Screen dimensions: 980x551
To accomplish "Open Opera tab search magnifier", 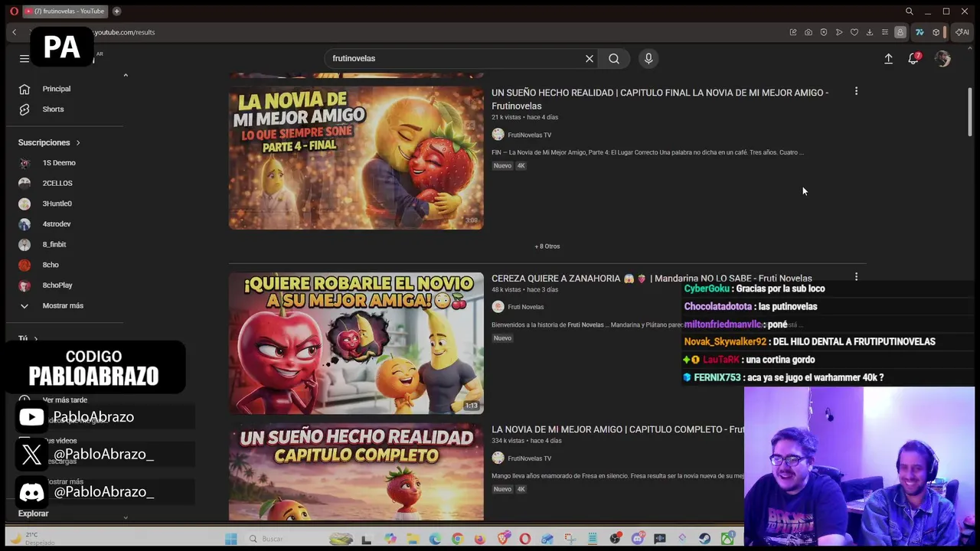I will click(x=909, y=11).
